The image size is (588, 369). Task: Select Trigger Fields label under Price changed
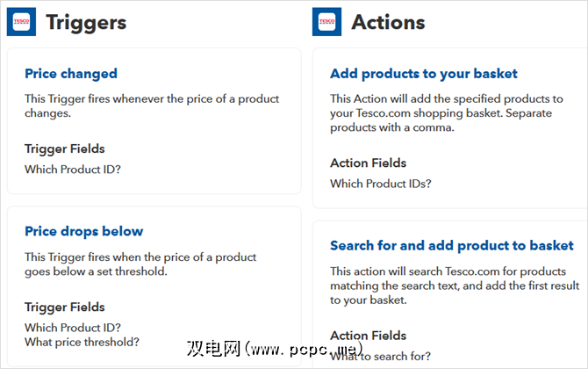[x=65, y=149]
